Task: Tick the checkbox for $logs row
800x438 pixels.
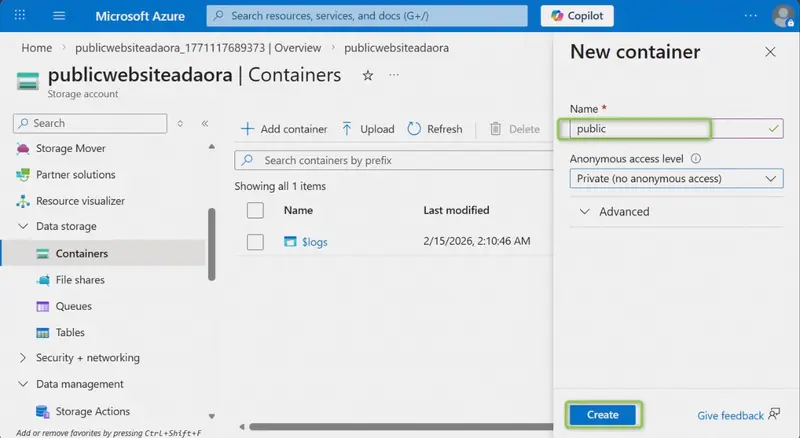Action: [x=255, y=242]
